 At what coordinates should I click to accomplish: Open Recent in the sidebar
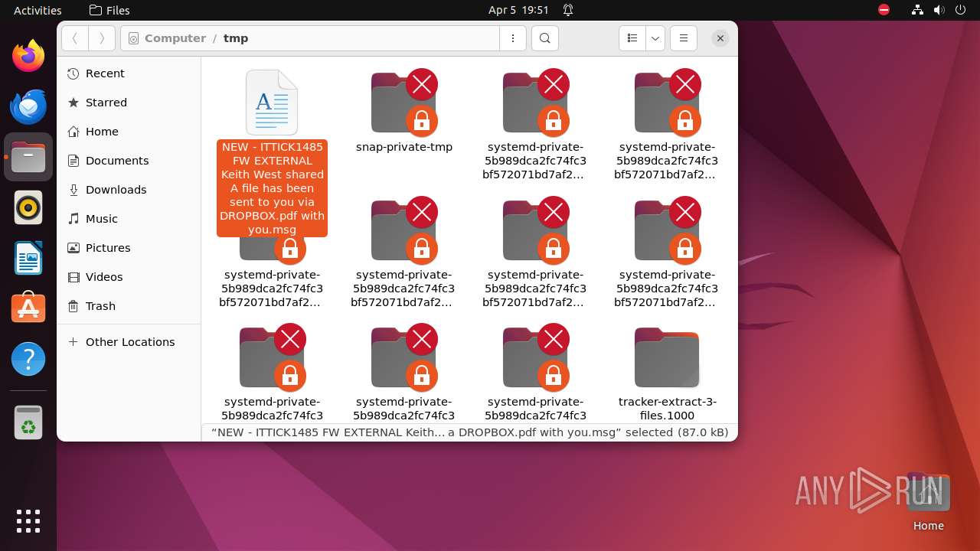click(x=129, y=73)
